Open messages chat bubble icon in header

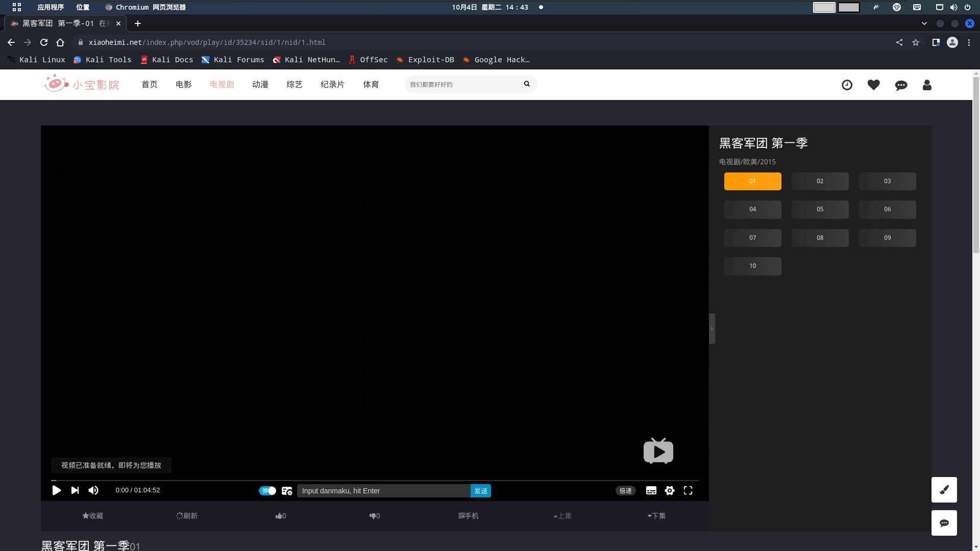tap(901, 85)
